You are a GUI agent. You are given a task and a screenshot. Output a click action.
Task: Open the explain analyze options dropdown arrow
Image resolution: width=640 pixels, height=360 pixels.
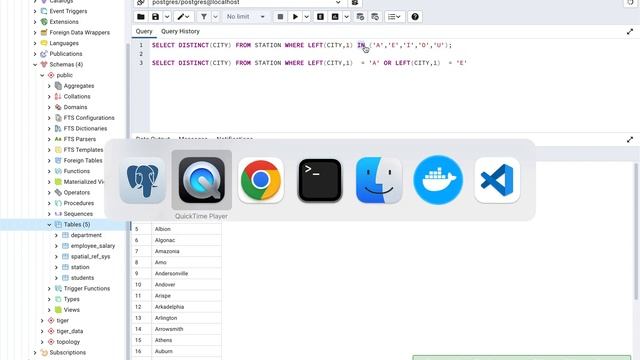coord(347,17)
